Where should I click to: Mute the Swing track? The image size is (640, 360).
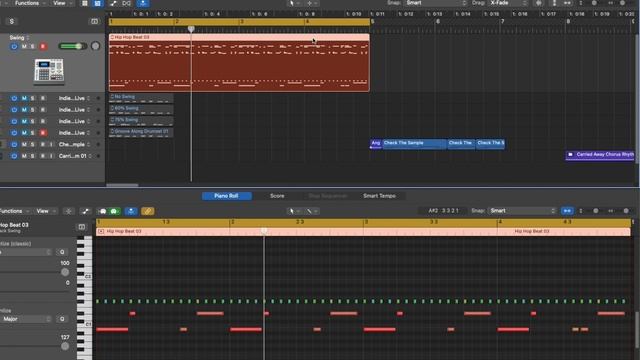pos(24,47)
